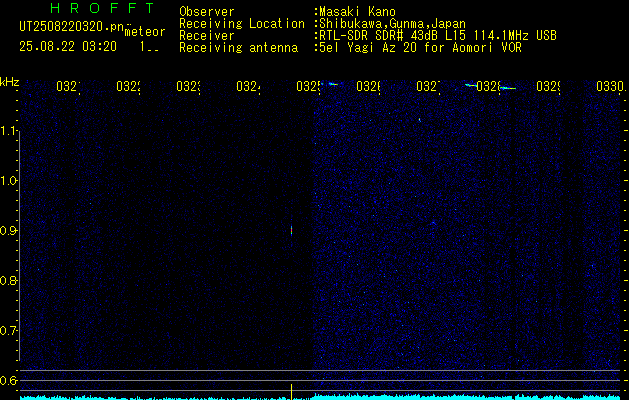Click the 0.7 kHz axis tick label
The height and width of the screenshot is (400, 629).
(9, 331)
